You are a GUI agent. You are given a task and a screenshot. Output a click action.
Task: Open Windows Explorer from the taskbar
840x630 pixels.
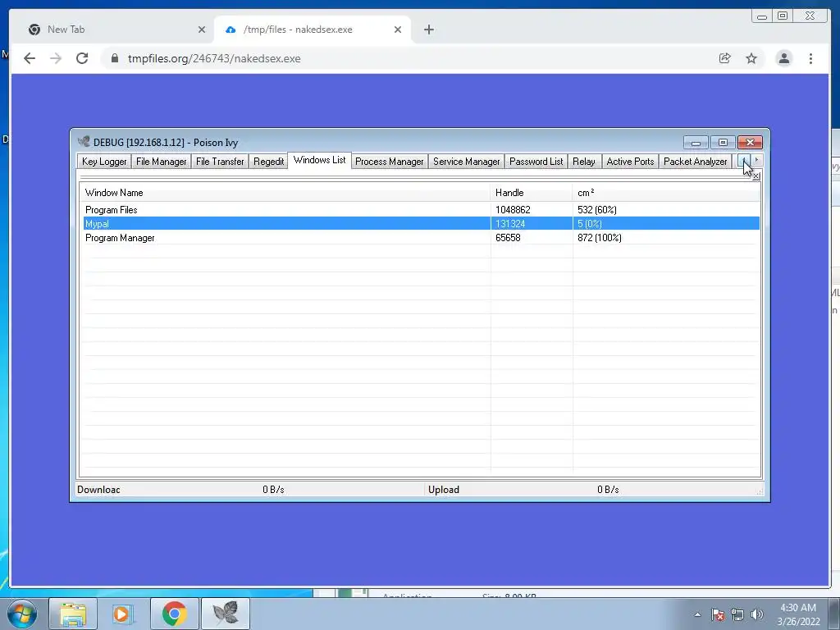coord(73,614)
